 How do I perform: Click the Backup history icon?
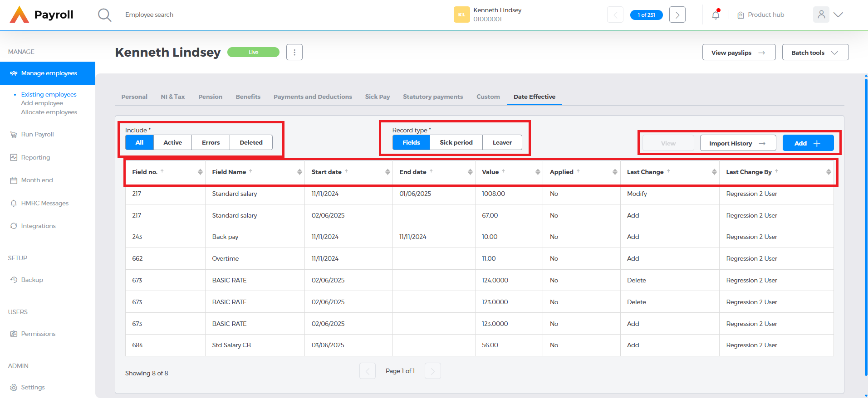pyautogui.click(x=14, y=280)
